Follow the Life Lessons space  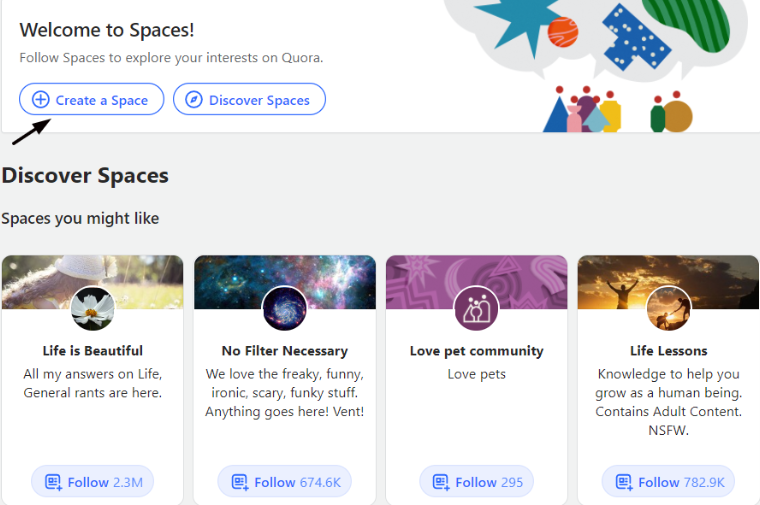[668, 482]
